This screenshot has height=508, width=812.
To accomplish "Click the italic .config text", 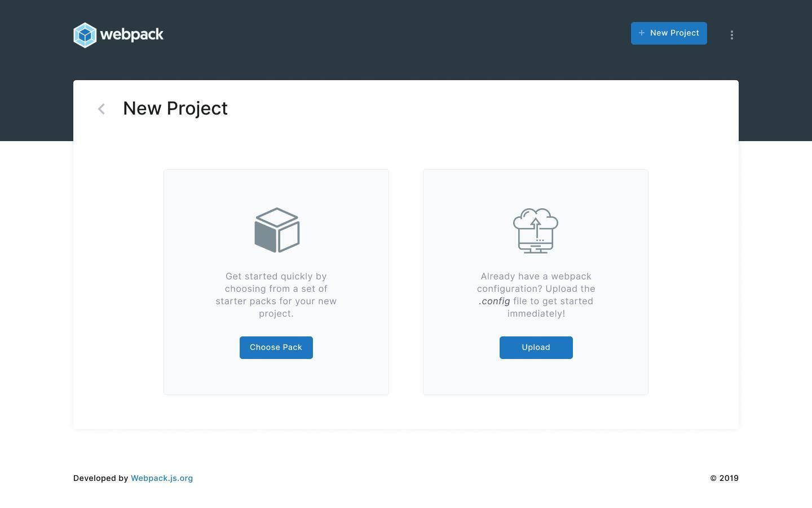I will (x=495, y=301).
